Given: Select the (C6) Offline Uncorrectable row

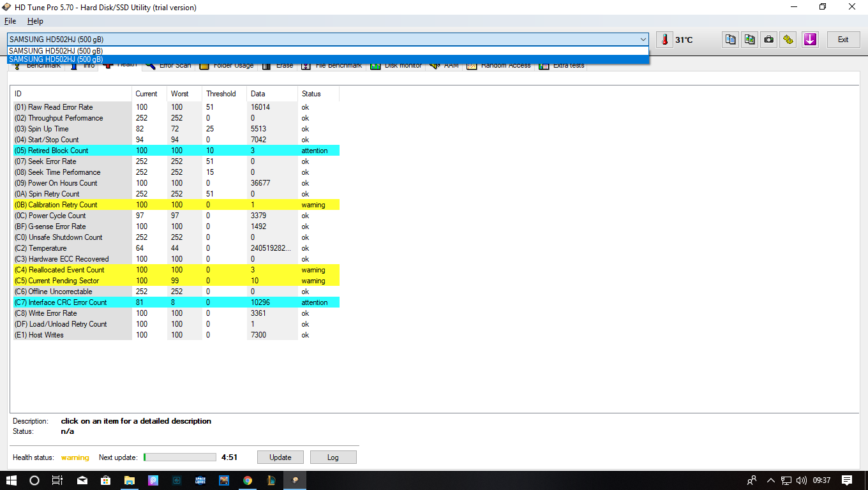Looking at the screenshot, I should coord(176,292).
